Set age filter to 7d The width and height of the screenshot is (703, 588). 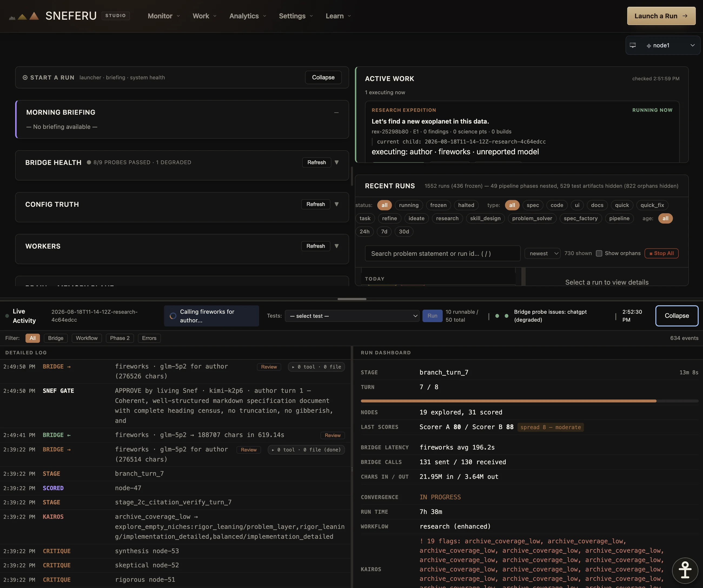click(x=384, y=232)
